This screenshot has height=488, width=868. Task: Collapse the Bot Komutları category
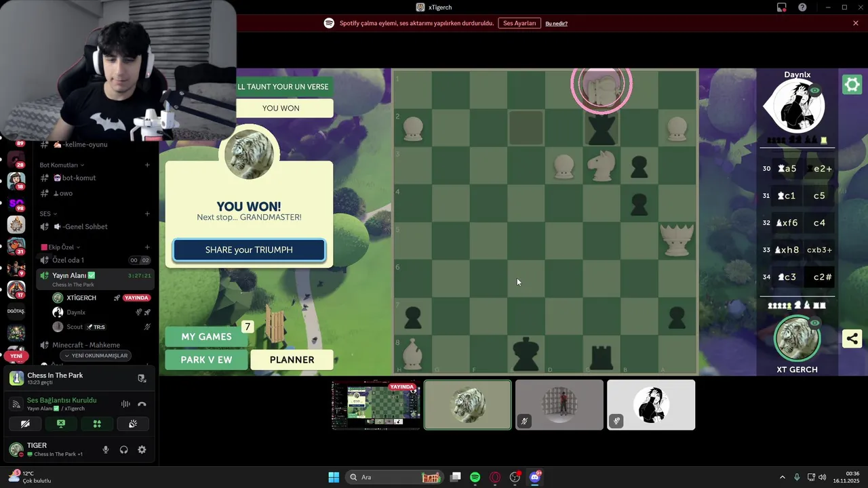pos(62,165)
